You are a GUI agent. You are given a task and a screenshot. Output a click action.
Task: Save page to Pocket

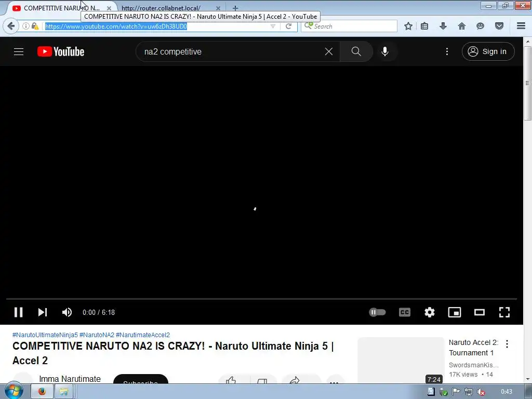pyautogui.click(x=499, y=26)
